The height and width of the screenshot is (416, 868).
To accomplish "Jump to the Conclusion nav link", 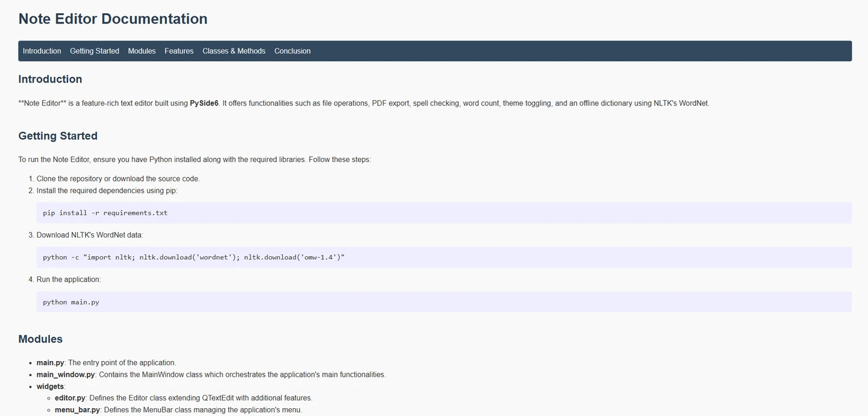I will tap(292, 51).
